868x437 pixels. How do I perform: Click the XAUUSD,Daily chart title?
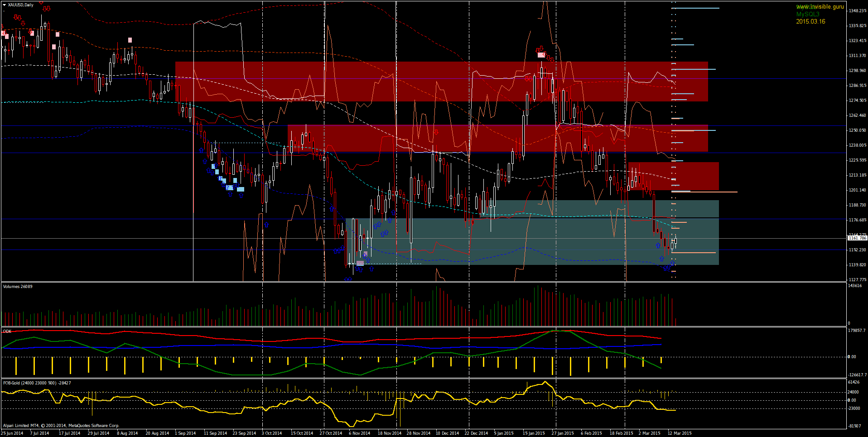(20, 5)
